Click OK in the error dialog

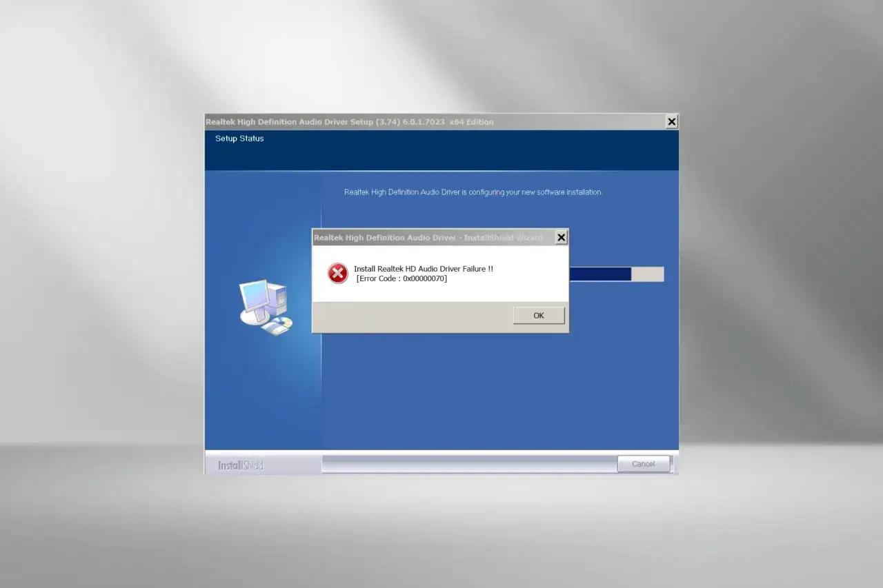tap(539, 316)
